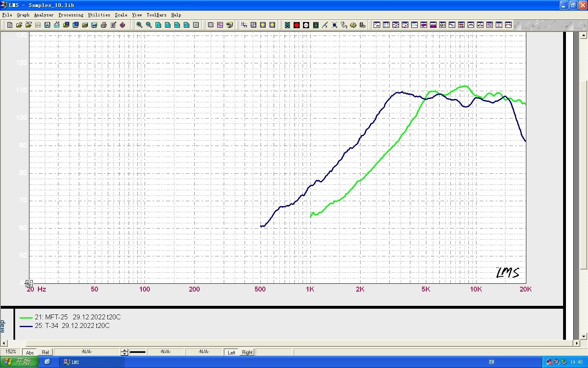Toggle the Abs cursor mode button
This screenshot has height=368, width=588.
pos(30,352)
